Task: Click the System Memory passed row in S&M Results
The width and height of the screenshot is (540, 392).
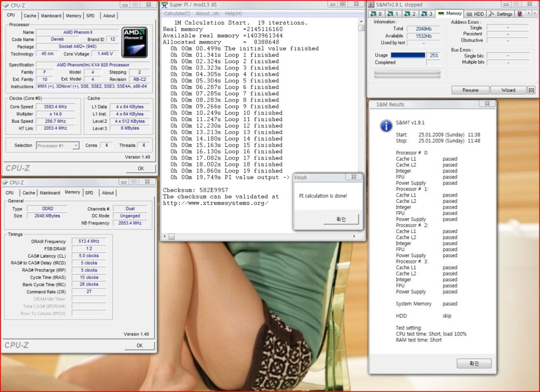Action: pos(427,304)
